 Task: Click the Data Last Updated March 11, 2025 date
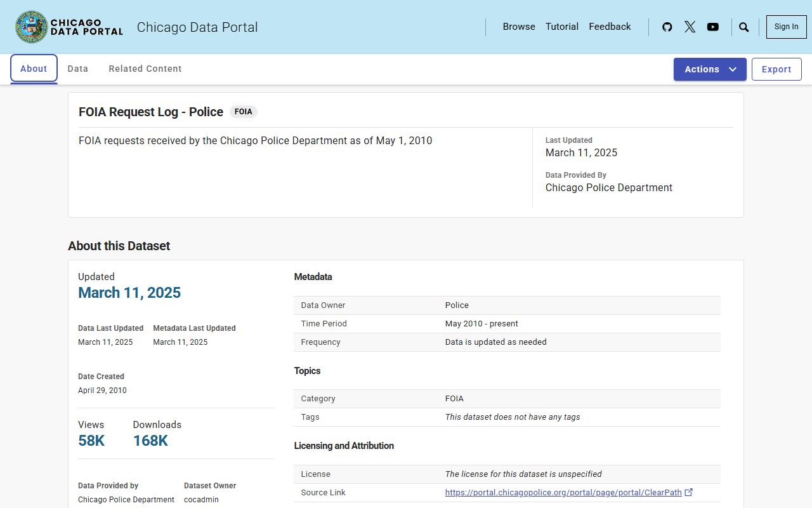pyautogui.click(x=105, y=342)
